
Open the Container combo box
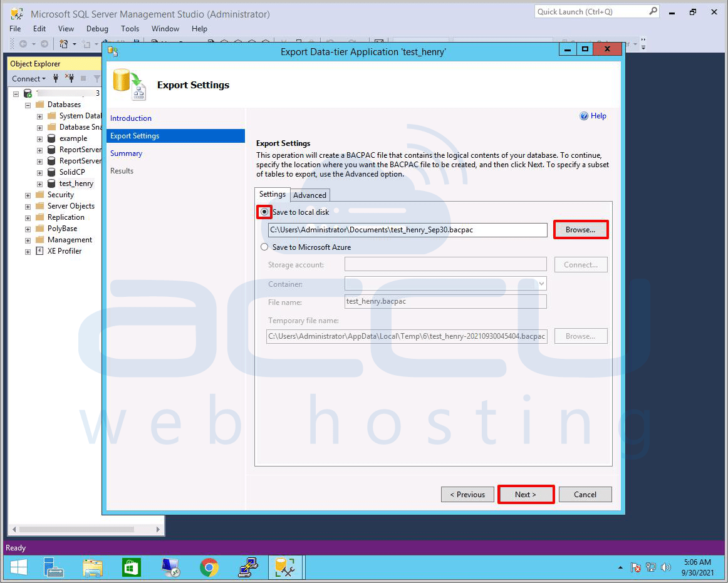point(445,284)
